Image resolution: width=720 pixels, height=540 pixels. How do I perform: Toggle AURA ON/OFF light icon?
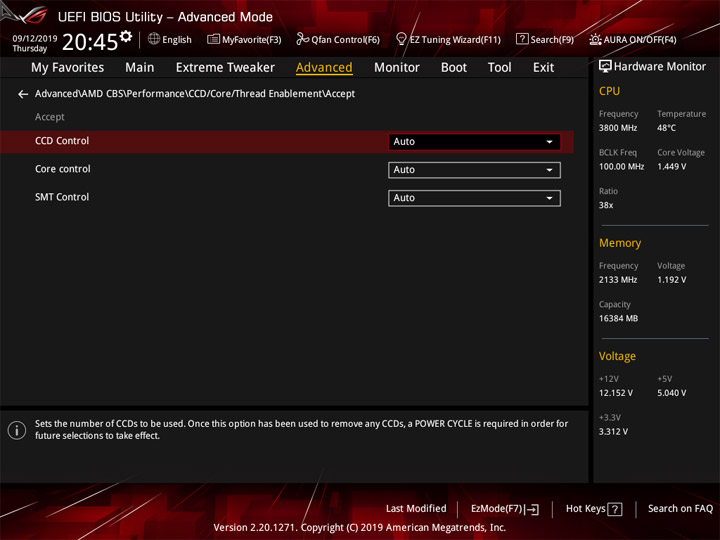point(595,39)
